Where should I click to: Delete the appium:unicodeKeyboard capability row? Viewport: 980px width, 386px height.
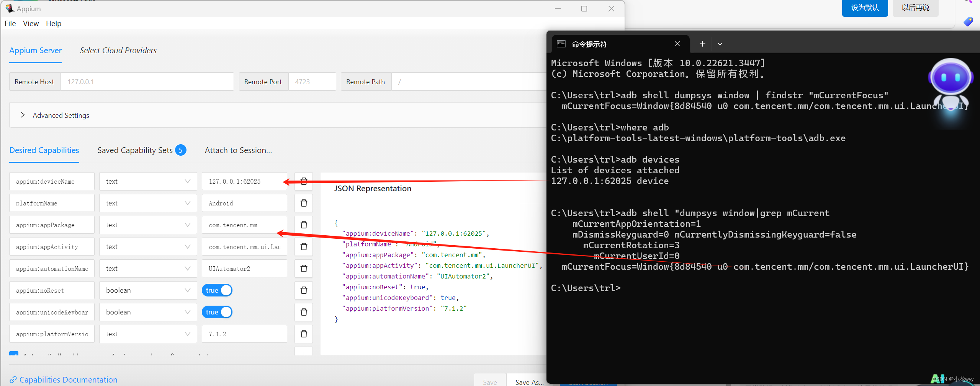click(304, 312)
